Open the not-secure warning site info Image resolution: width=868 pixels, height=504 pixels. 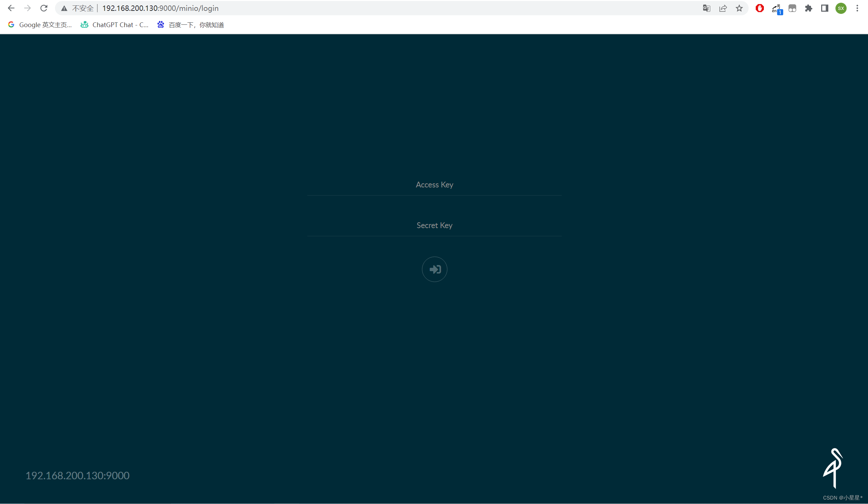pos(77,8)
